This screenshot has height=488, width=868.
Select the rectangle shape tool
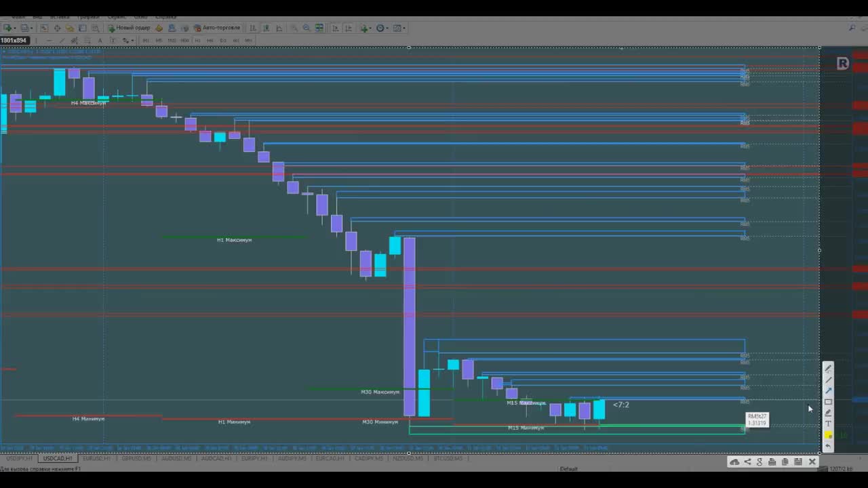pyautogui.click(x=828, y=402)
